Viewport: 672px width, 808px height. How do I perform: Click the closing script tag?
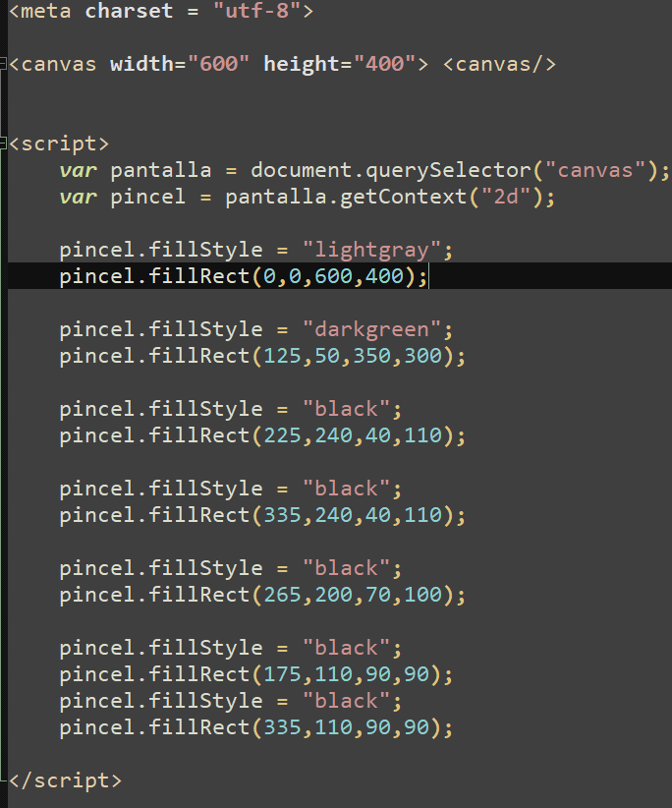tap(66, 780)
